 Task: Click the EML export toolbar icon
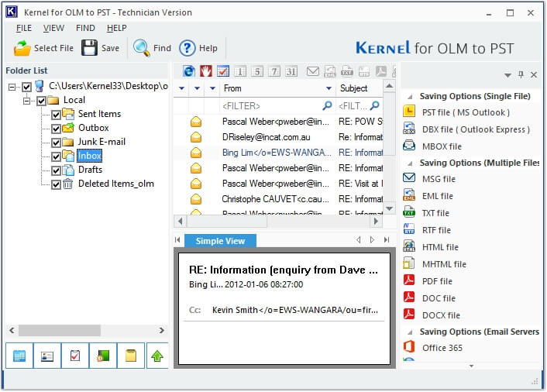pos(329,71)
